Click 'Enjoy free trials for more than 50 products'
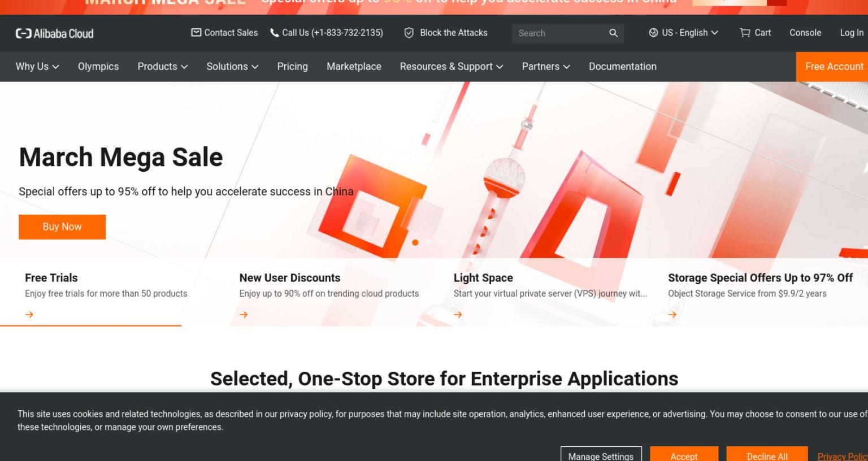Screen dimensions: 868x461 pyautogui.click(x=106, y=294)
